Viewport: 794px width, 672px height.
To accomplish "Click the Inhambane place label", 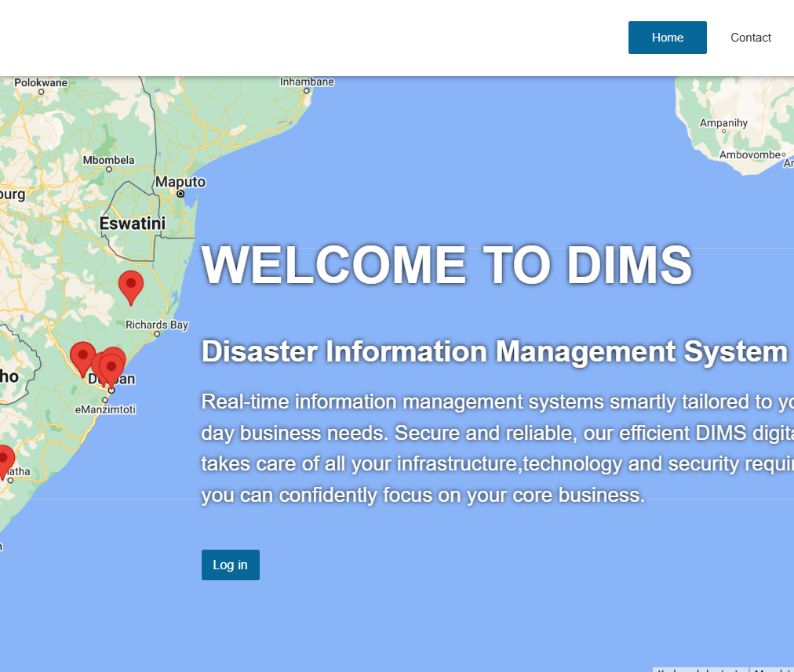I will click(307, 82).
